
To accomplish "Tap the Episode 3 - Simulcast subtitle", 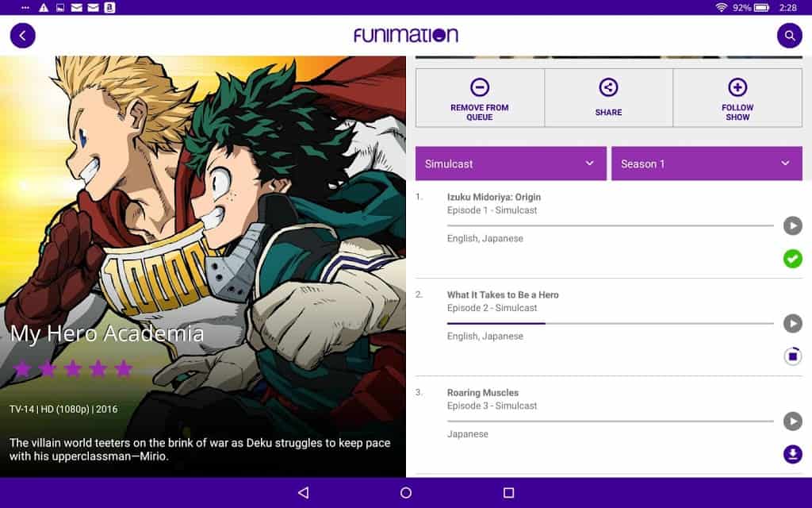I will coord(492,406).
